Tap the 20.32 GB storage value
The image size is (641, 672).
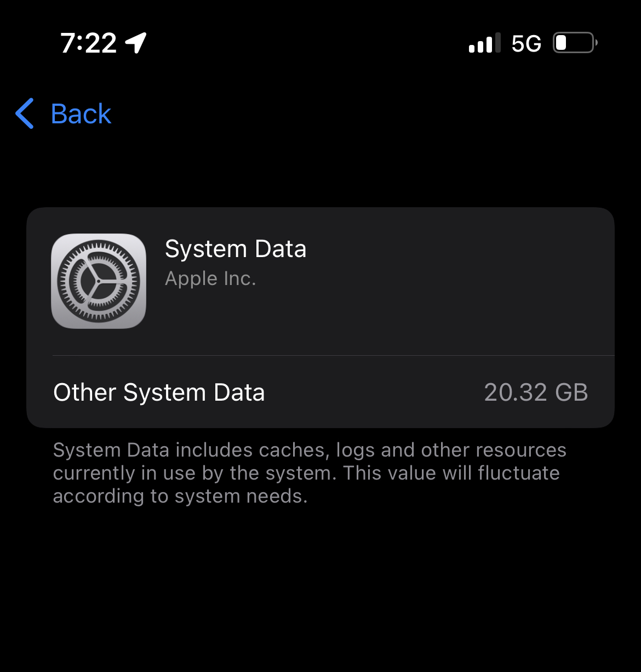click(x=536, y=392)
